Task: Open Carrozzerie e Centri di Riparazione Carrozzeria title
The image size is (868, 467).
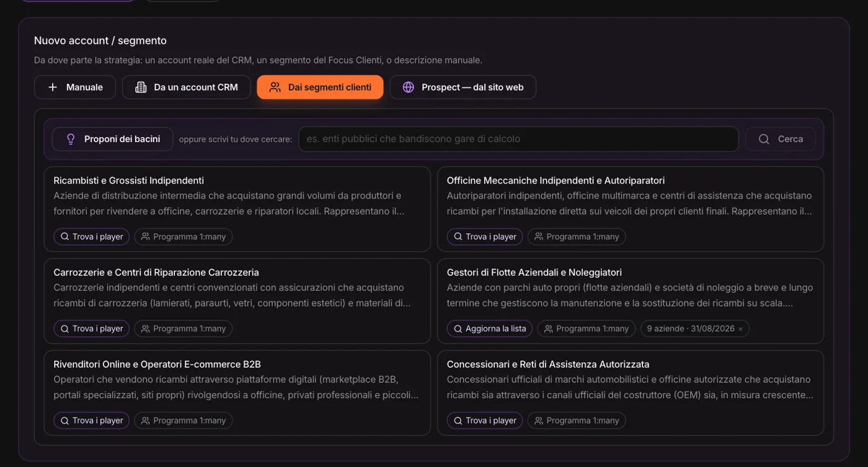Action: pyautogui.click(x=156, y=272)
